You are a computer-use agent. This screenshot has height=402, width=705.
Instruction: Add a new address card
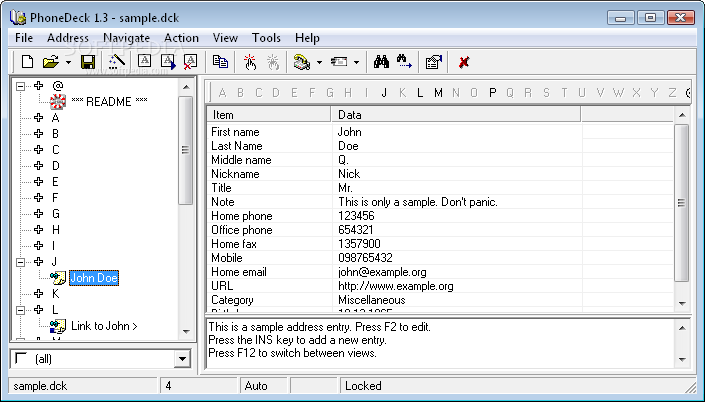click(x=144, y=62)
